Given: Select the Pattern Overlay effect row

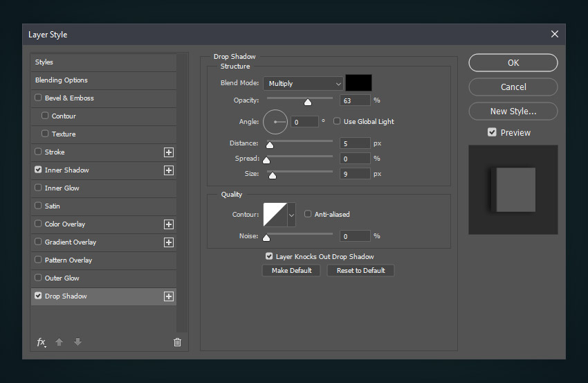Looking at the screenshot, I should (x=104, y=260).
